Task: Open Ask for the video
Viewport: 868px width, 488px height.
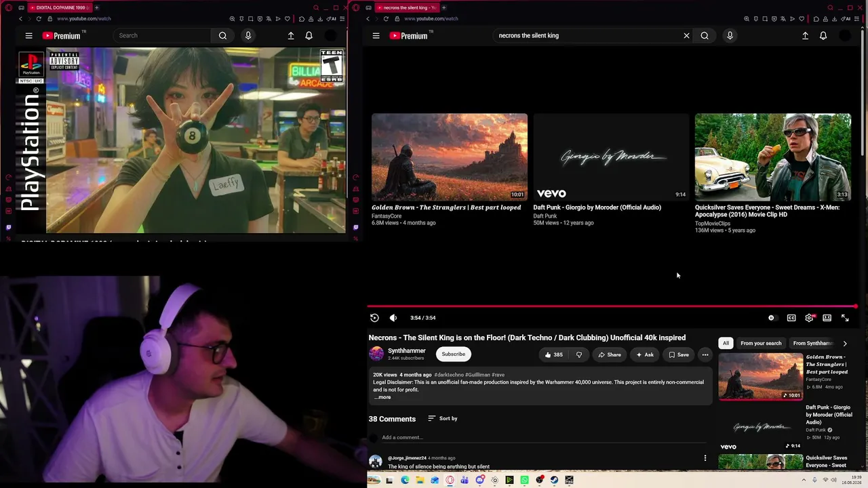Action: pos(645,354)
